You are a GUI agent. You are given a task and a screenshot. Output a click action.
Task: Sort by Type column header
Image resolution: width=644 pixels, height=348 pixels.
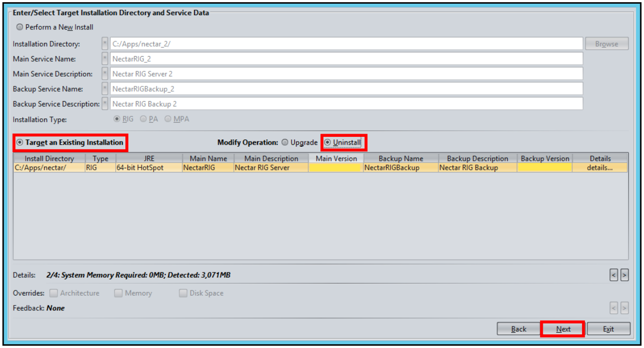[100, 158]
